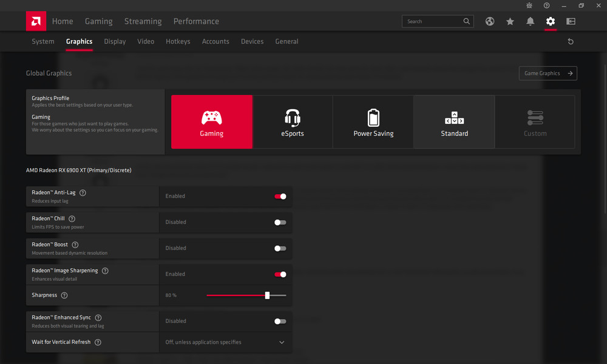607x364 pixels.
Task: Open the settings gear icon
Action: coord(550,21)
